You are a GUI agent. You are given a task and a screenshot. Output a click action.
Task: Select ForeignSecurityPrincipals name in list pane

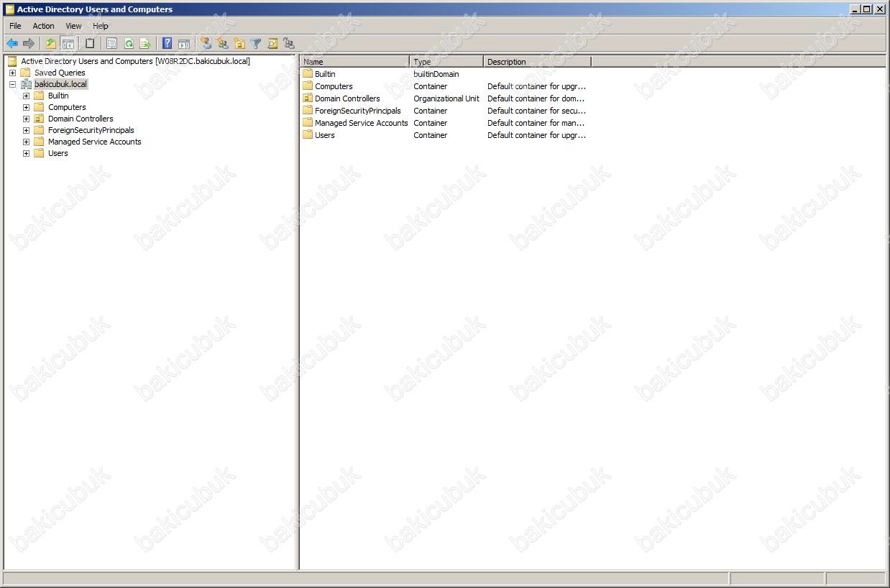tap(358, 111)
